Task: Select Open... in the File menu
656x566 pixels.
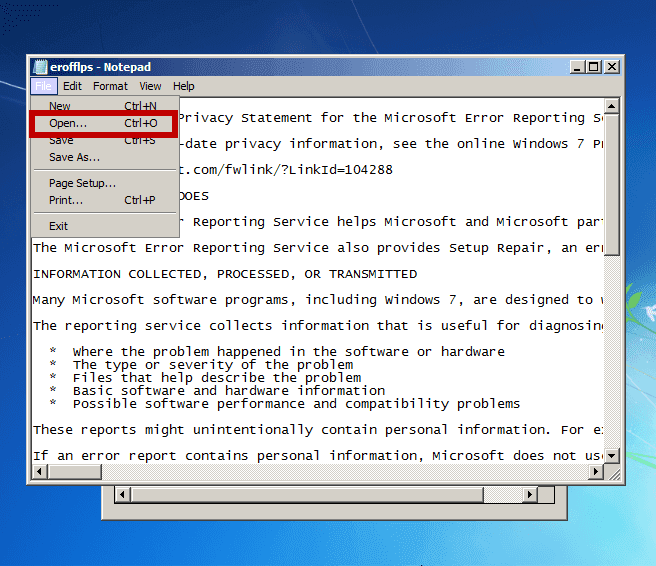Action: click(103, 123)
